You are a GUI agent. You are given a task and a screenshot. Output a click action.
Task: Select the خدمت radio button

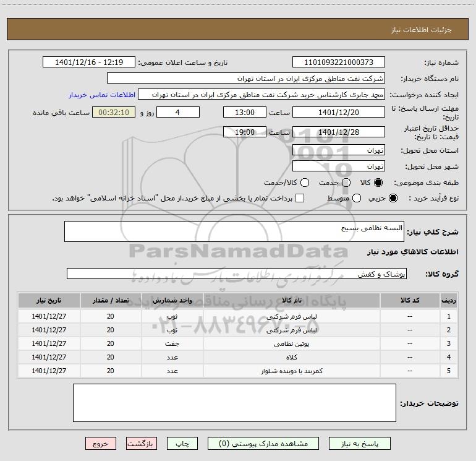(346, 183)
